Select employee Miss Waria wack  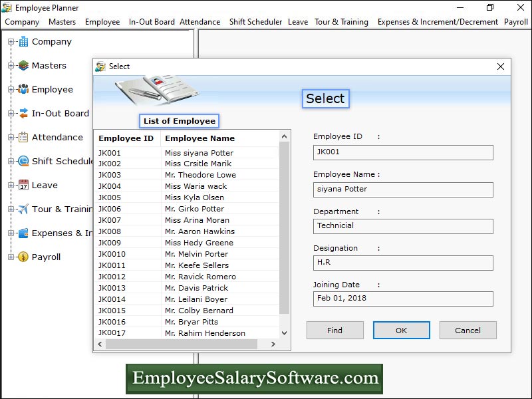point(187,186)
